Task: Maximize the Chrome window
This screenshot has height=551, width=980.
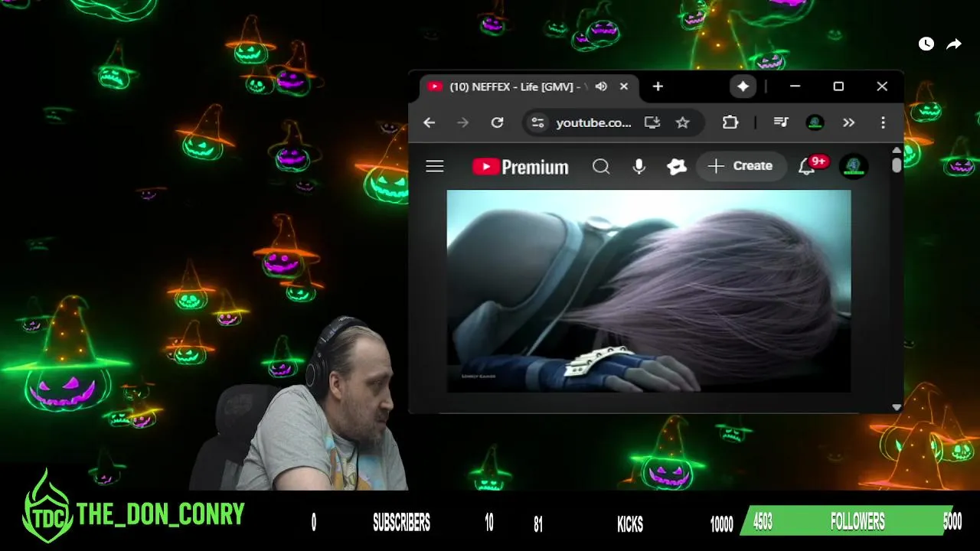Action: click(838, 86)
